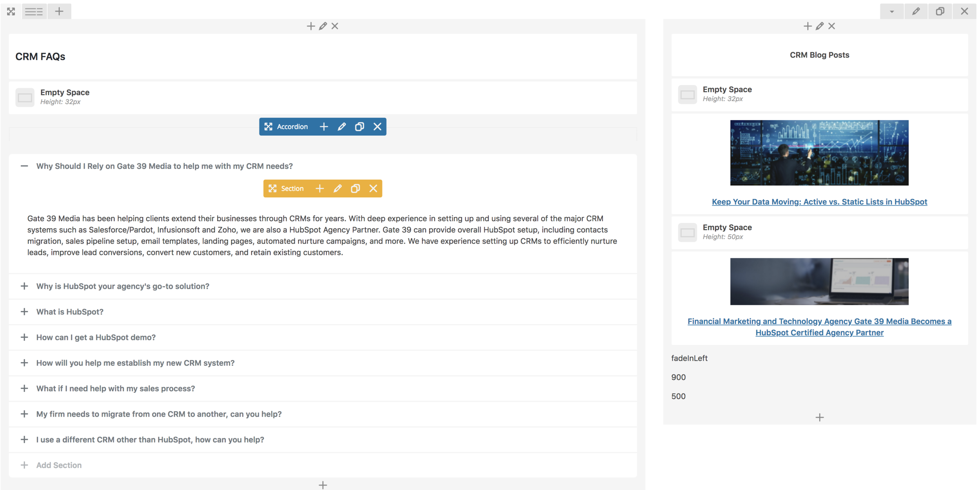
Task: Click the move handle on the Section toolbar
Action: [x=272, y=189]
